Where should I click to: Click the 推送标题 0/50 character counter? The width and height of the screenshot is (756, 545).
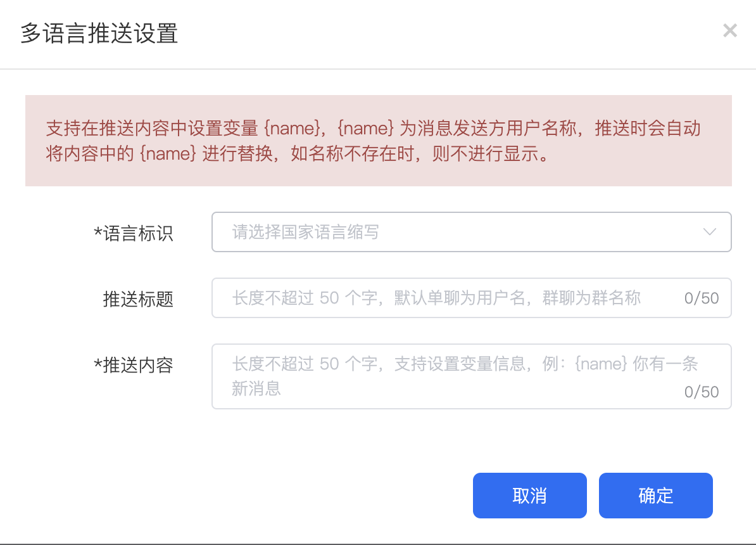[x=702, y=298]
